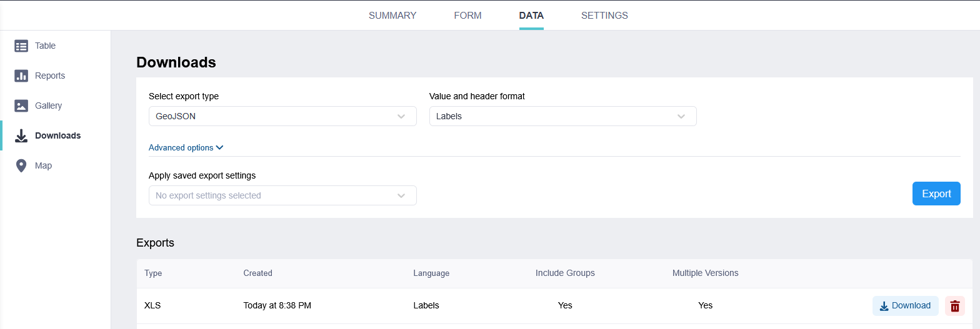
Task: Click the Gallery picture icon
Action: (x=21, y=106)
